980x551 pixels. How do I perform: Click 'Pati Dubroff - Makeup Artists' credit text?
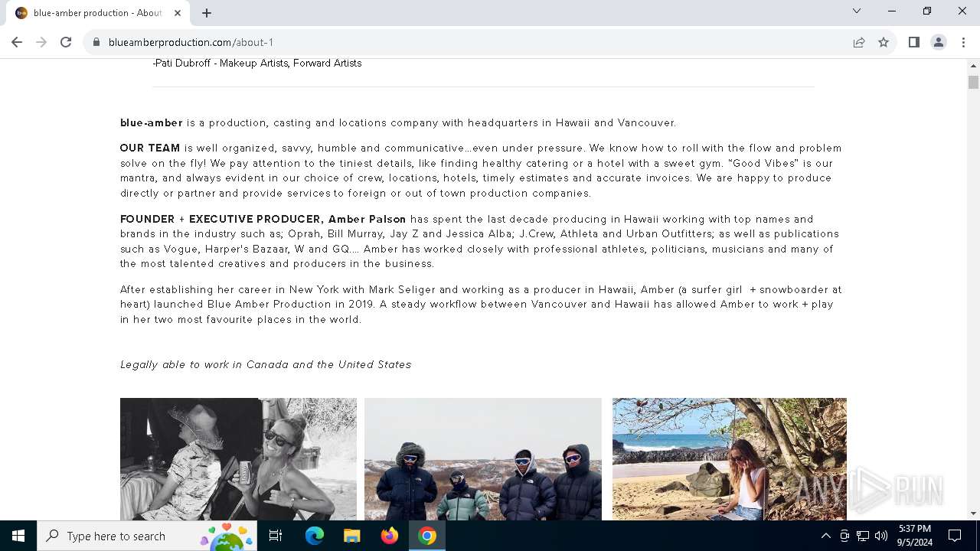pos(257,63)
